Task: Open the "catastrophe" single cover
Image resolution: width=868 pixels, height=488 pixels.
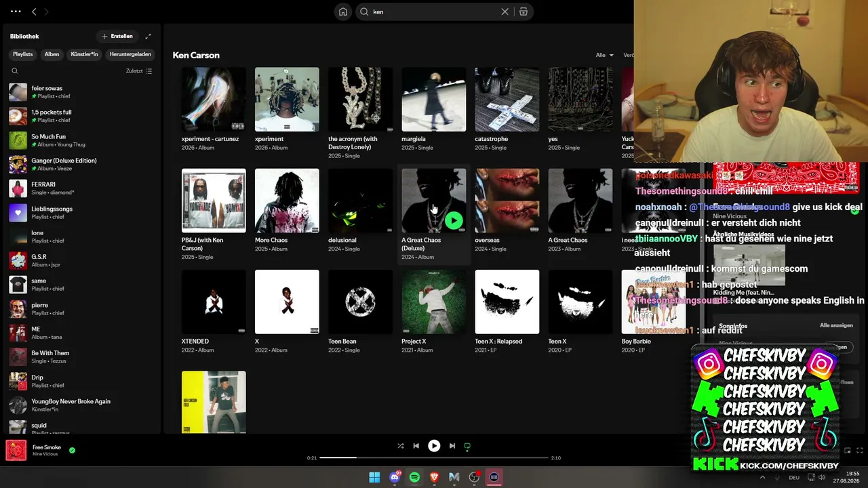Action: pos(507,99)
